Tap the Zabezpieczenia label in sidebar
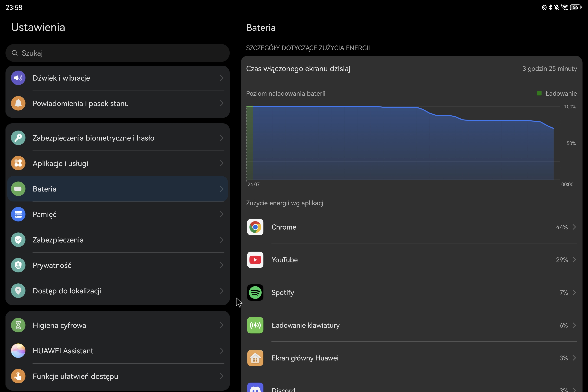The image size is (588, 392). pyautogui.click(x=58, y=240)
